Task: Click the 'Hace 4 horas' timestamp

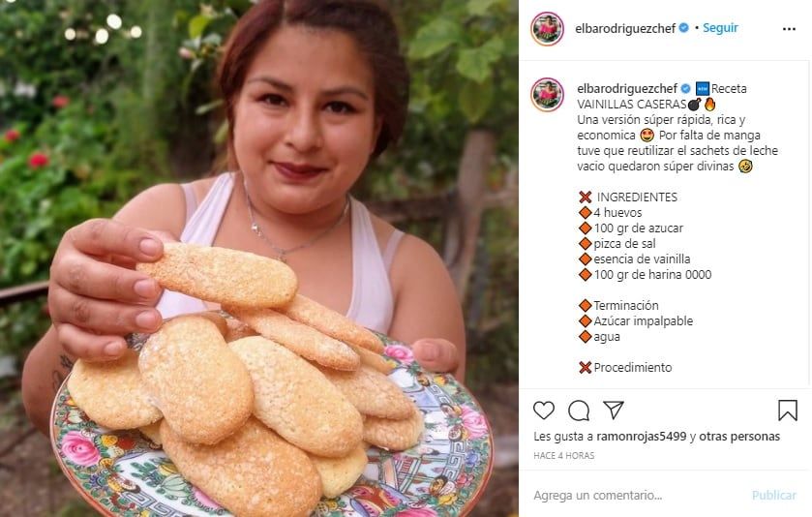Action: [x=563, y=455]
